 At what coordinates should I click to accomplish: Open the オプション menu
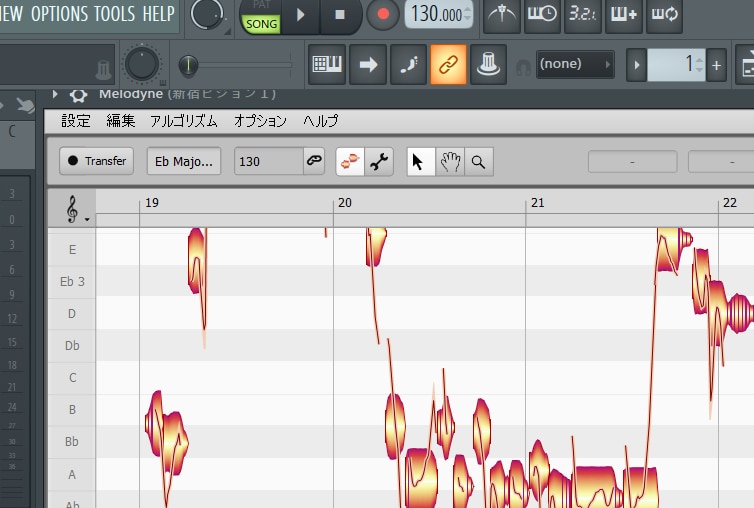click(260, 121)
